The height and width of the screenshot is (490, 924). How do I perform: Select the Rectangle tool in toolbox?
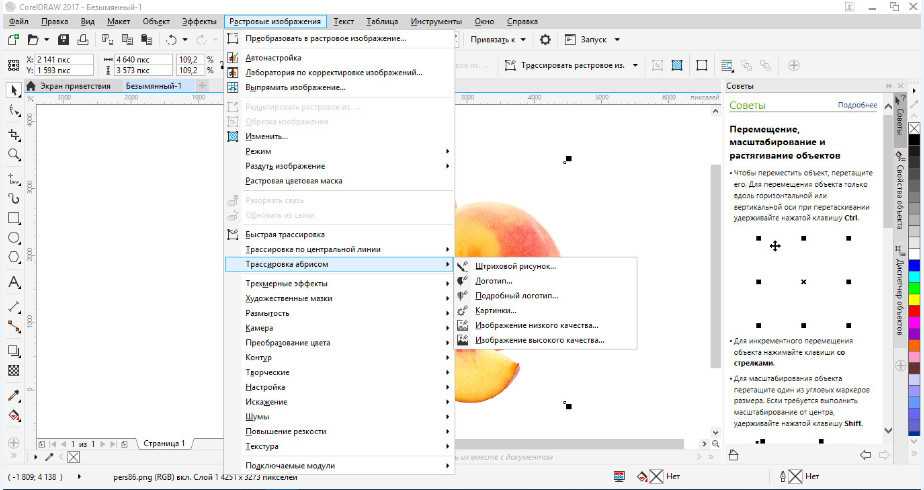[14, 218]
